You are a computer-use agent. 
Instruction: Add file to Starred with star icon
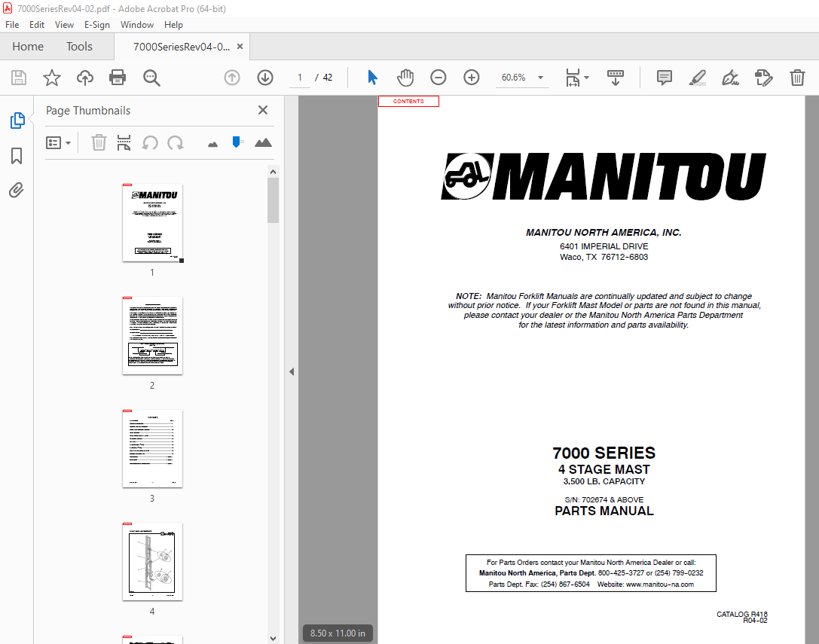point(52,78)
